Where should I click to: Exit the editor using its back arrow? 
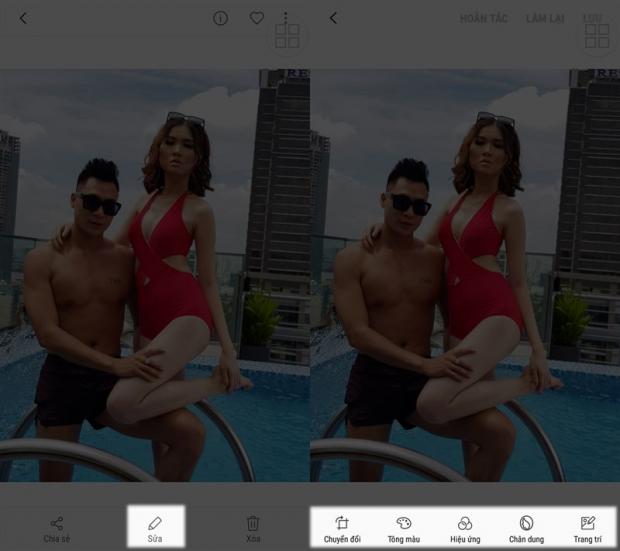pyautogui.click(x=333, y=18)
